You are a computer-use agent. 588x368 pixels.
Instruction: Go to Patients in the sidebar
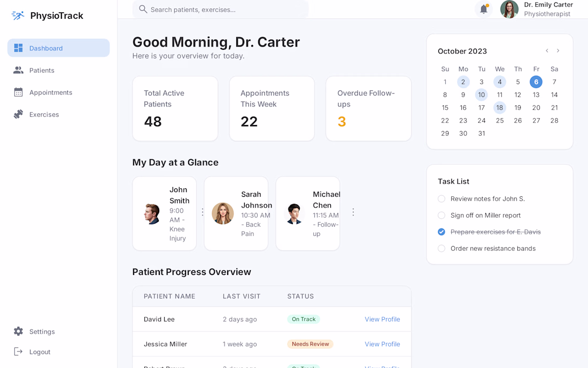point(58,70)
